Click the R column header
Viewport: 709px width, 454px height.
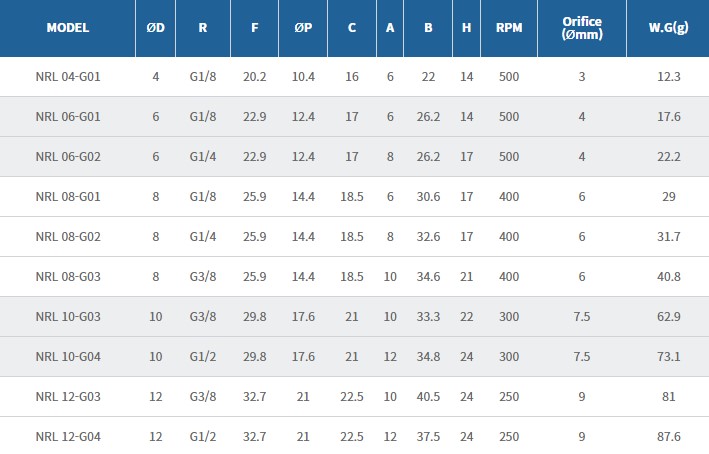pyautogui.click(x=203, y=28)
